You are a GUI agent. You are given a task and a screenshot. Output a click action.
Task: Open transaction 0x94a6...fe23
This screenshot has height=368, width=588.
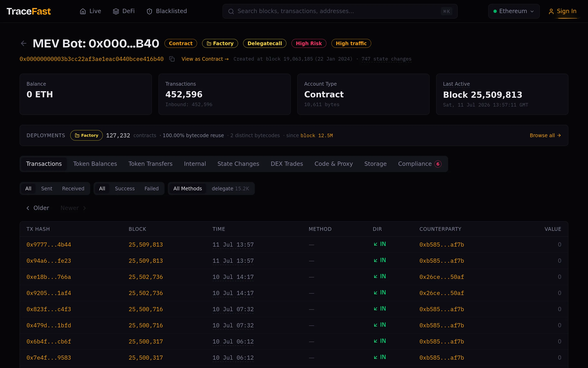49,261
